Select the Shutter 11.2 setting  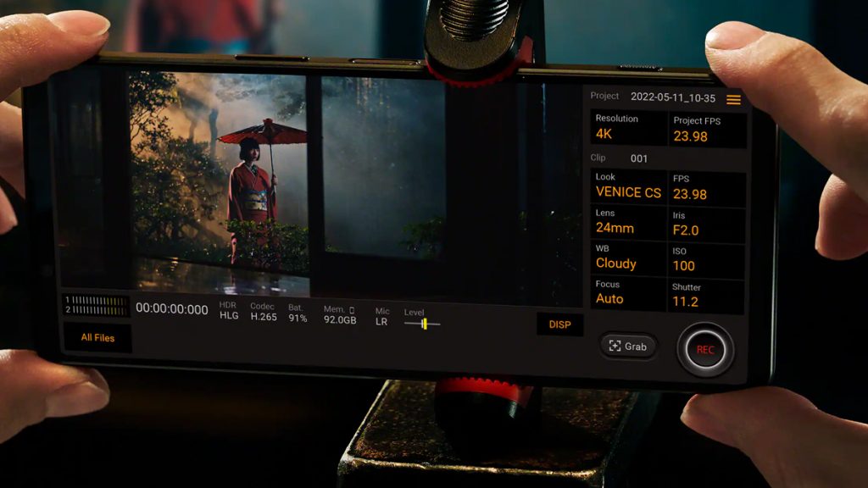coord(707,295)
